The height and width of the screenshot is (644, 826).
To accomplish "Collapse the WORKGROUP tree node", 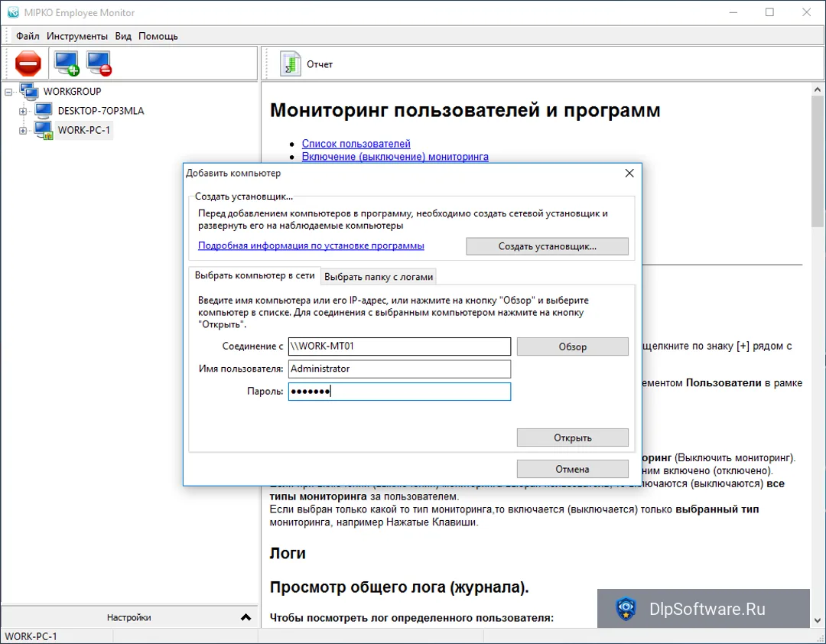I will pyautogui.click(x=8, y=92).
